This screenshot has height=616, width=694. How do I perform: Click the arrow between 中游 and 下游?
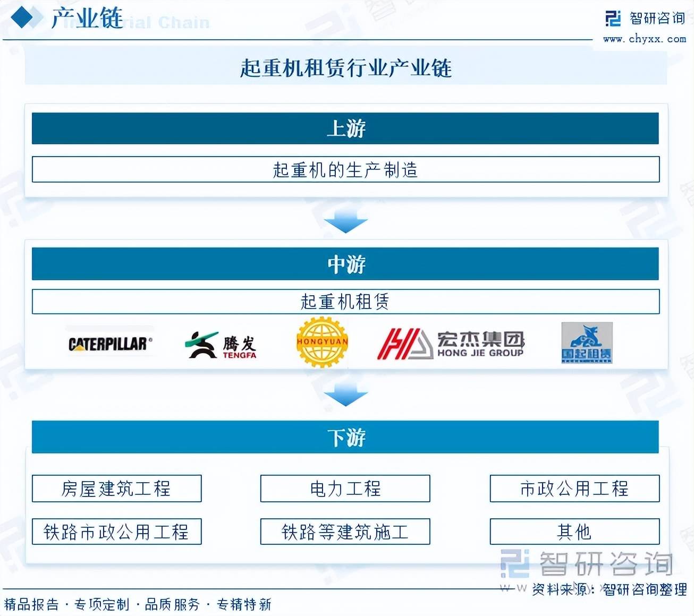tap(345, 396)
